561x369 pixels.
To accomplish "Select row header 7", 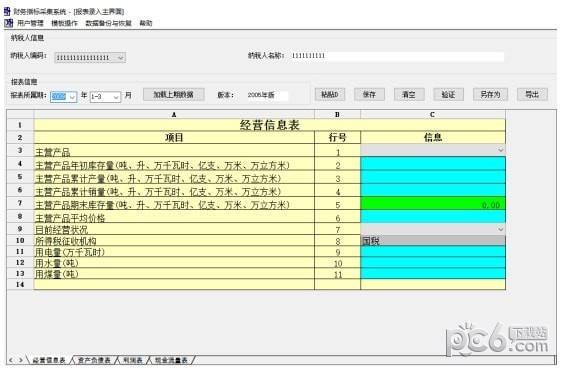I will [x=20, y=203].
